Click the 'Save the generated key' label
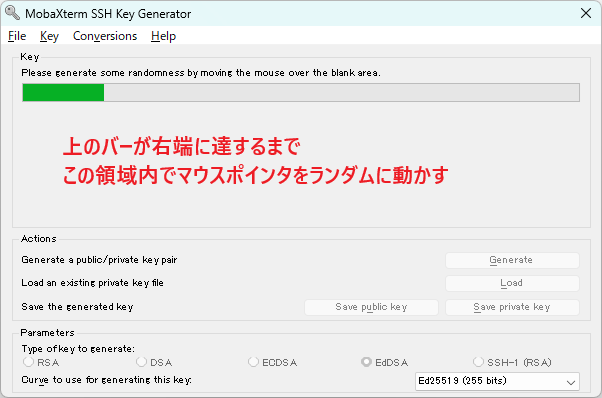 [77, 307]
